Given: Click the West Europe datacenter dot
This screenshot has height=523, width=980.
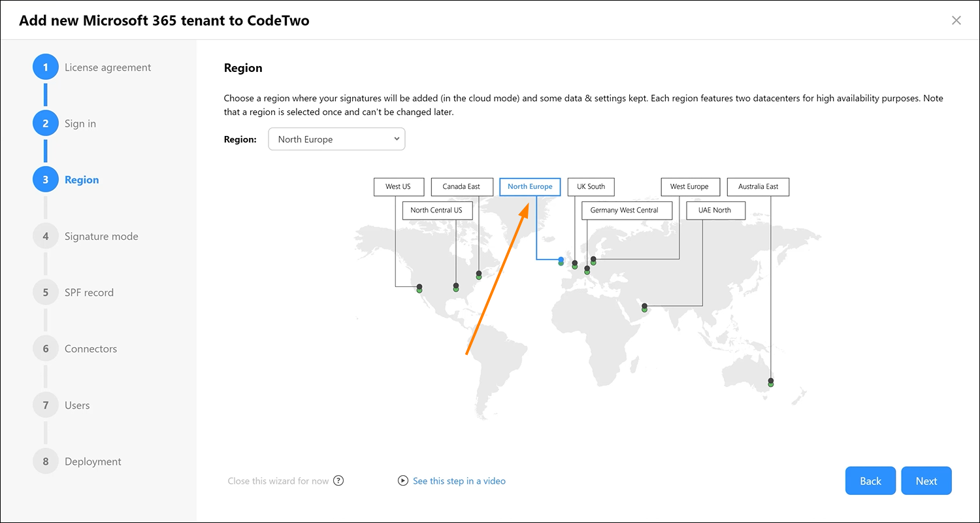Looking at the screenshot, I should pyautogui.click(x=593, y=260).
